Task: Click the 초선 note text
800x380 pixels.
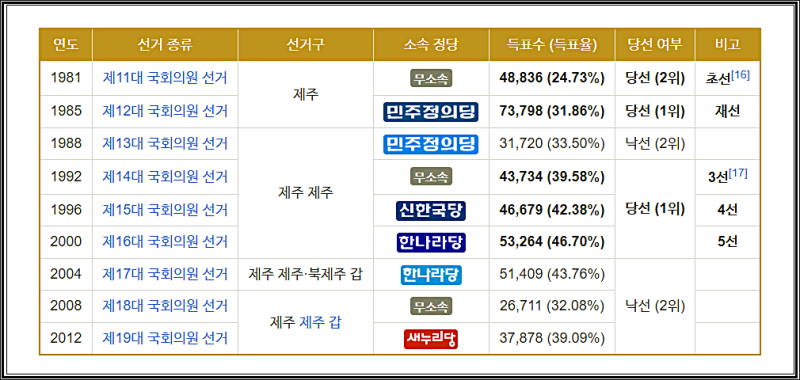Action: click(718, 79)
